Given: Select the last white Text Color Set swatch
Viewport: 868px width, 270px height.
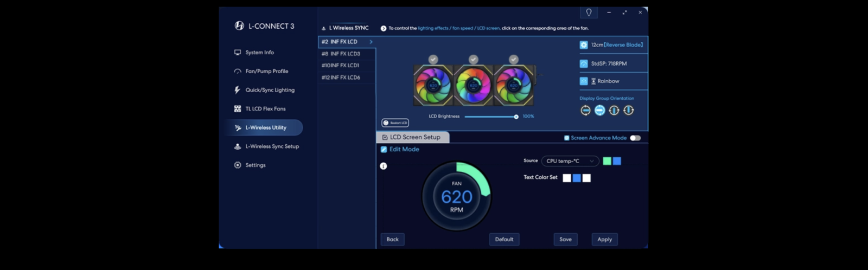Looking at the screenshot, I should [586, 178].
